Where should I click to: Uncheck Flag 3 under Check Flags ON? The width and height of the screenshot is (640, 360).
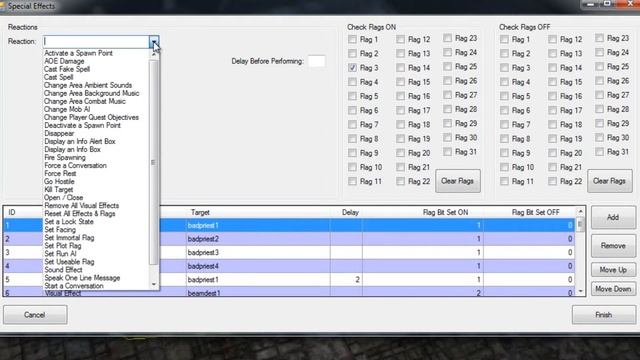pyautogui.click(x=352, y=68)
